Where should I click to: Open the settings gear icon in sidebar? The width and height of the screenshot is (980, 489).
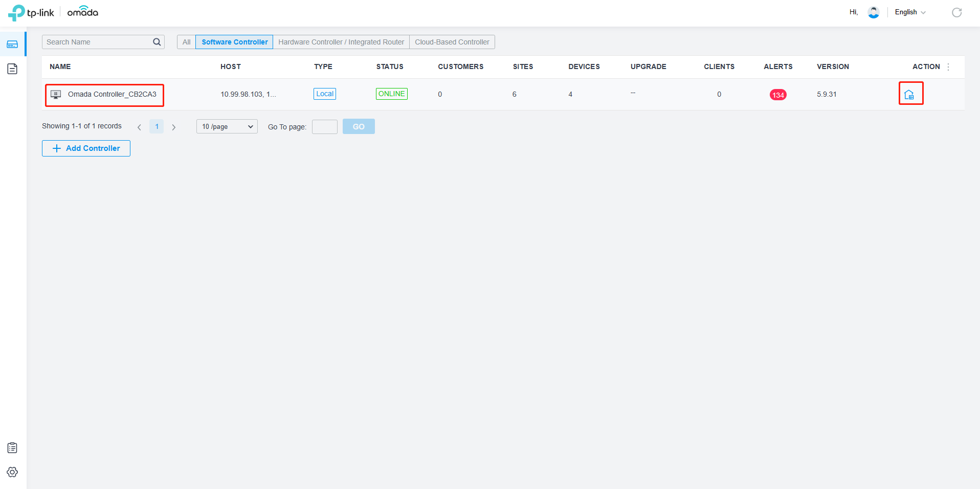click(x=12, y=472)
